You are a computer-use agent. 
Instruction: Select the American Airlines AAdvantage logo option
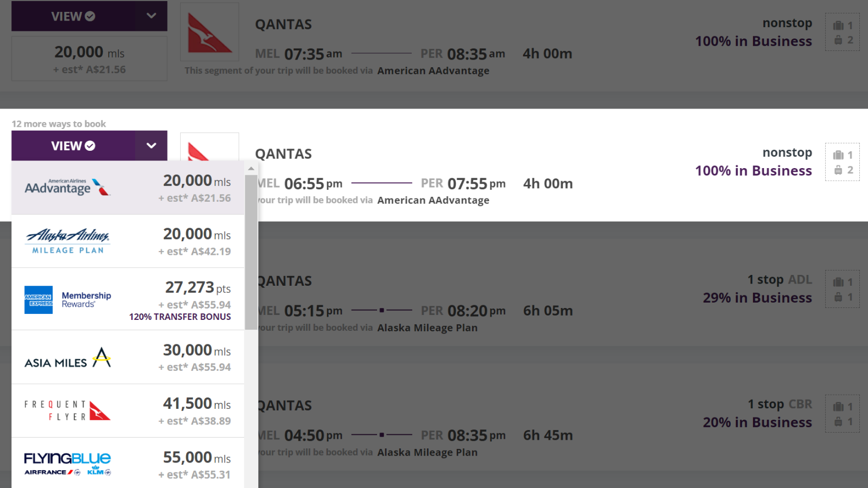tap(68, 188)
